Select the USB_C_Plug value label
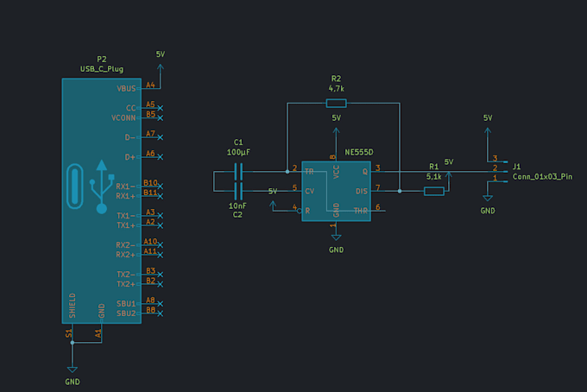587x392 pixels. [102, 69]
